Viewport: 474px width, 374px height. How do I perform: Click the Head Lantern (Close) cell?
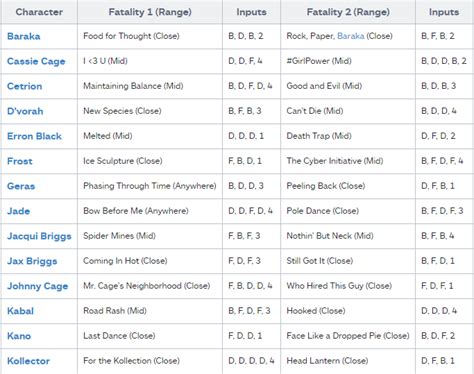pyautogui.click(x=348, y=361)
